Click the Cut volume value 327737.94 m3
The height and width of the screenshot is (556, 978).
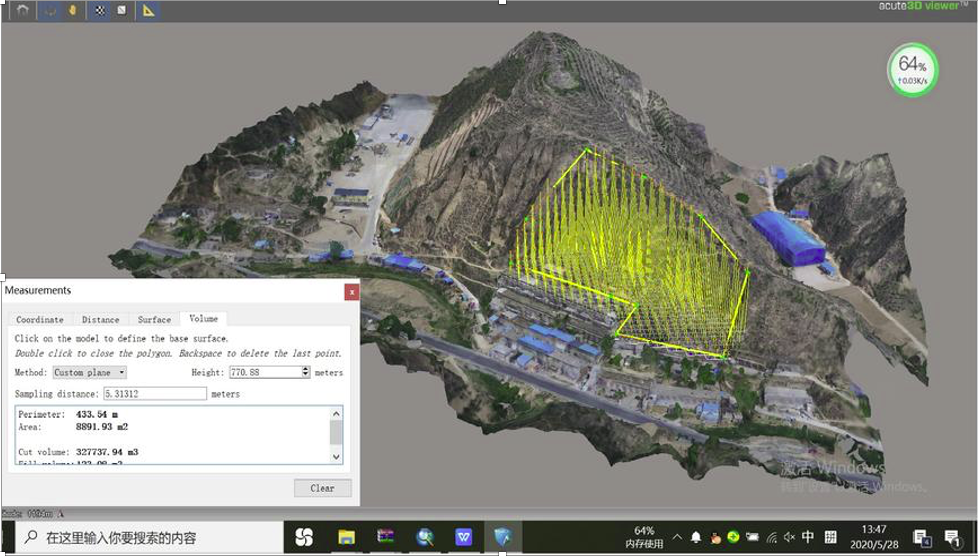pos(107,452)
